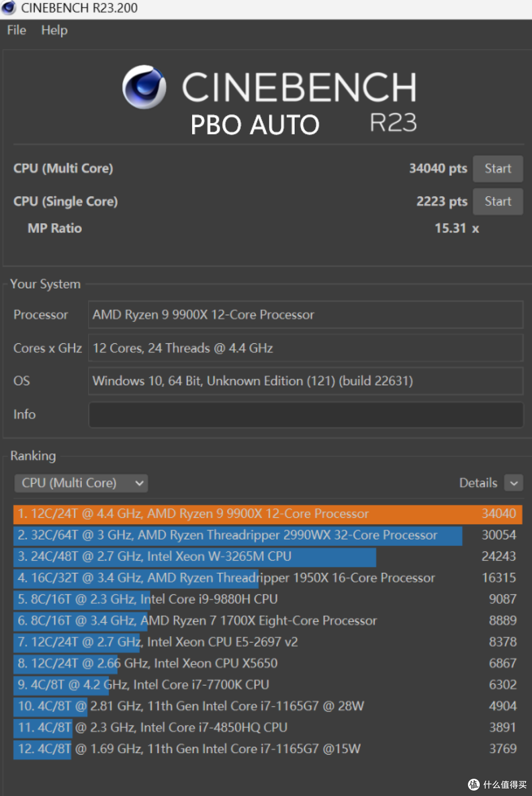Select ranking row Threadripper 1950X
The image size is (532, 796).
point(267,578)
